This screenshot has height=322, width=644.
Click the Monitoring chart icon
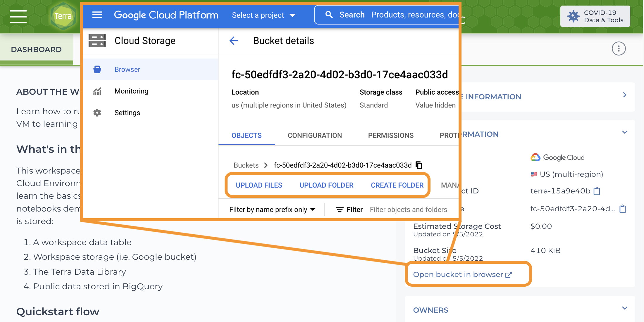pyautogui.click(x=97, y=91)
